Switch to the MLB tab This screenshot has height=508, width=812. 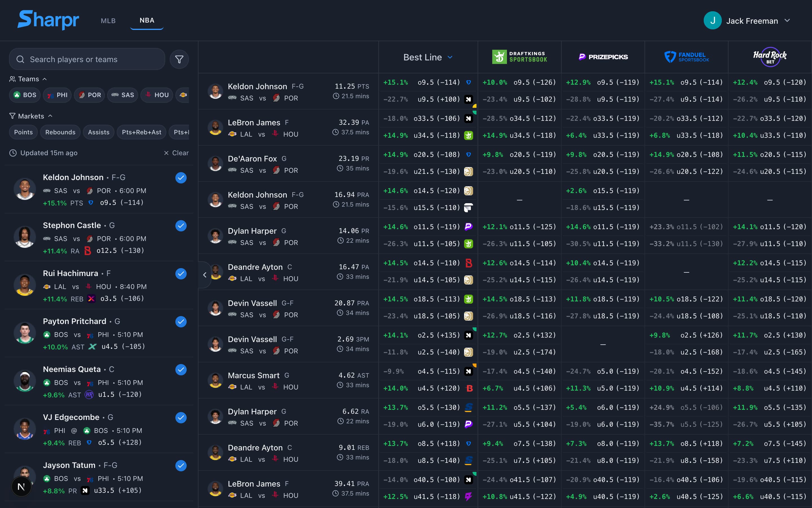click(108, 21)
